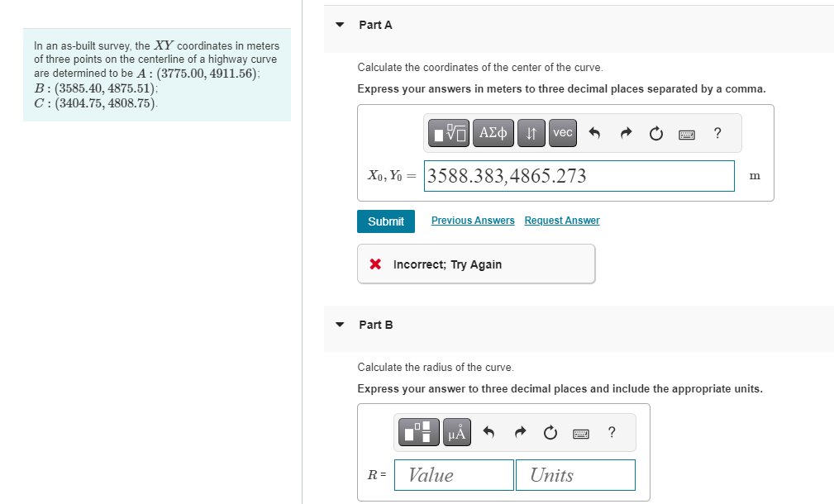Reset the Part A answer field
The image size is (834, 504).
tap(655, 132)
